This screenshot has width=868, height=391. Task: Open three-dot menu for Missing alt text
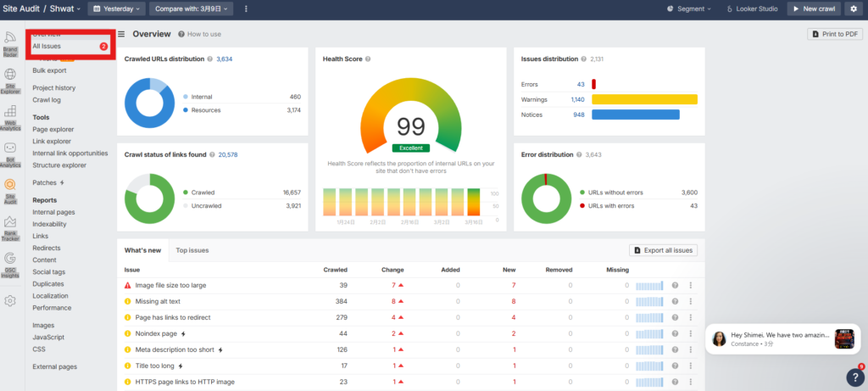pyautogui.click(x=691, y=301)
